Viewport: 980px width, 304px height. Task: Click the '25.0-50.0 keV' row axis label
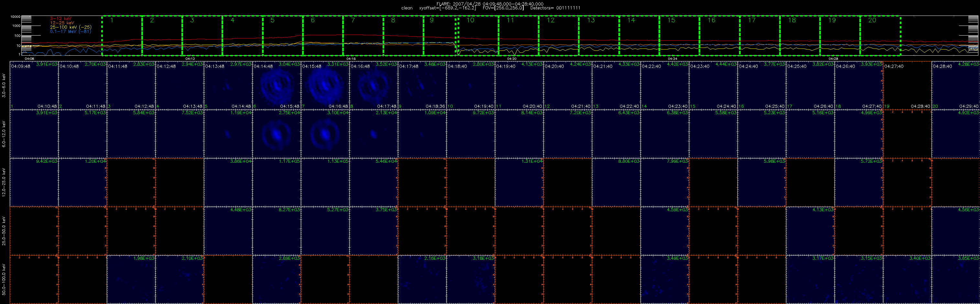coord(4,231)
